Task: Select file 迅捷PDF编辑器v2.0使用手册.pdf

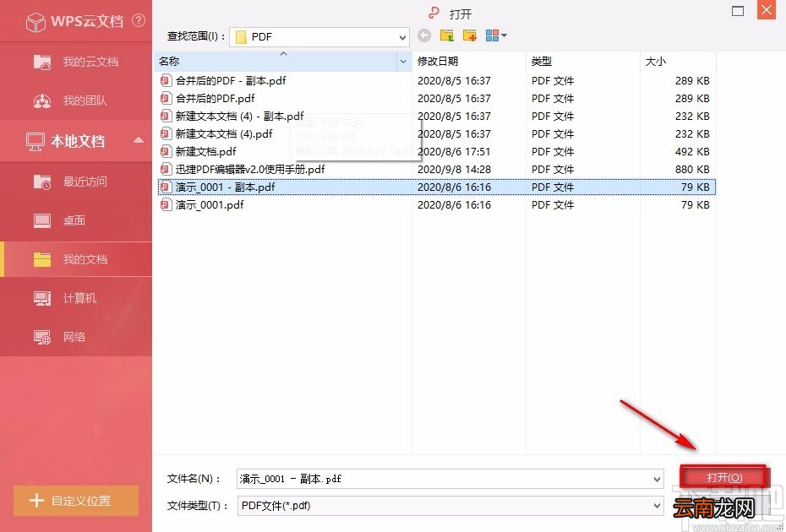Action: click(250, 170)
